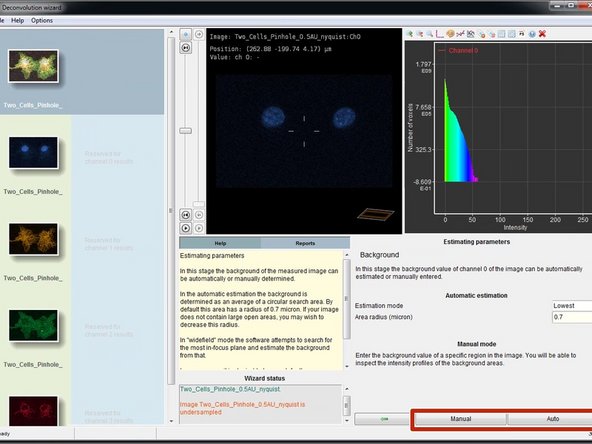Click the Manual button

[x=461, y=419]
